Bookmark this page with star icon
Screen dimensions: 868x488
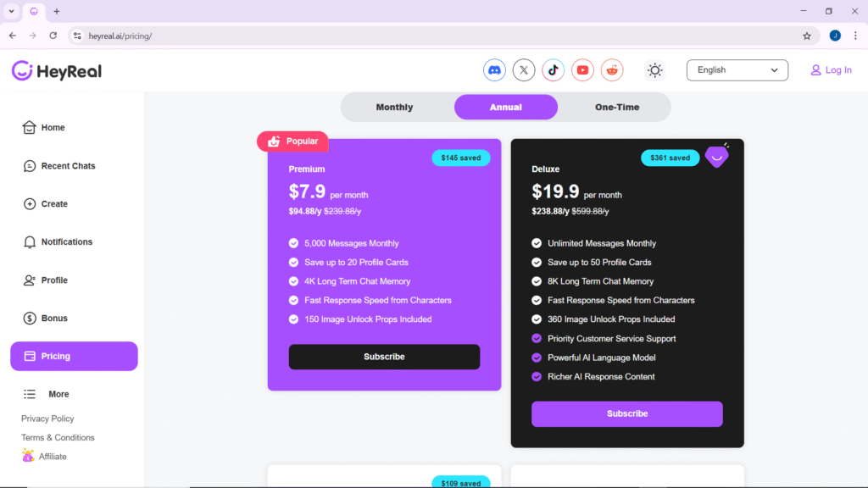[807, 36]
